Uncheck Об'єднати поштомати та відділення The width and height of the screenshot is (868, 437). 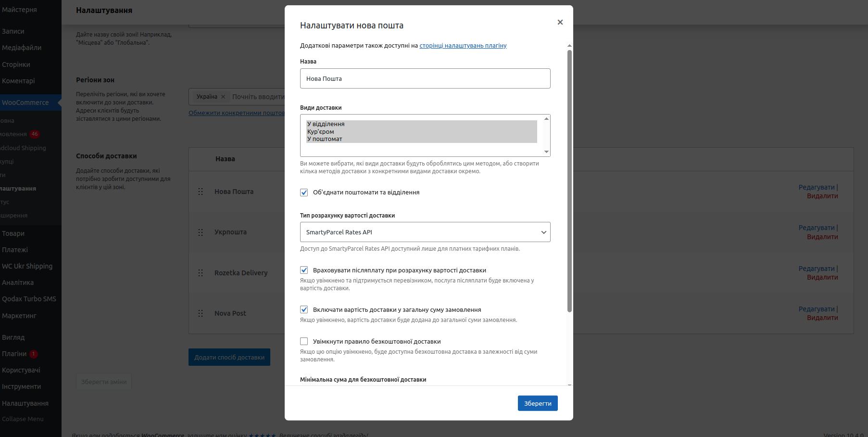[304, 193]
